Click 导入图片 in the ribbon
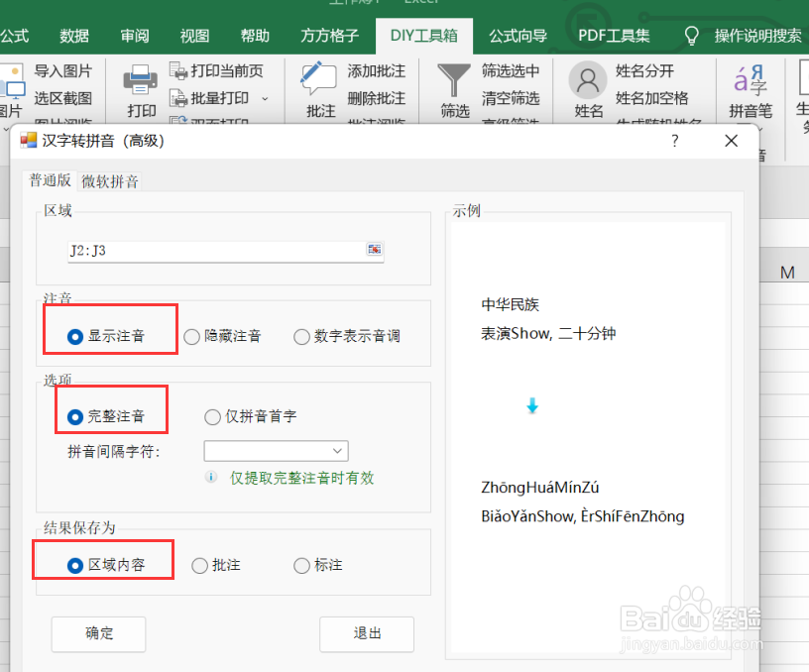The height and width of the screenshot is (672, 809). (62, 70)
